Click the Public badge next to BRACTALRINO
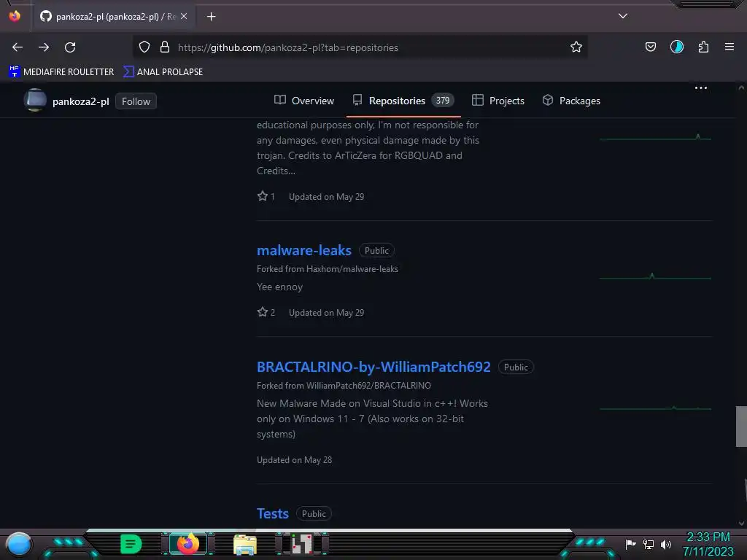This screenshot has width=747, height=560. pos(516,367)
